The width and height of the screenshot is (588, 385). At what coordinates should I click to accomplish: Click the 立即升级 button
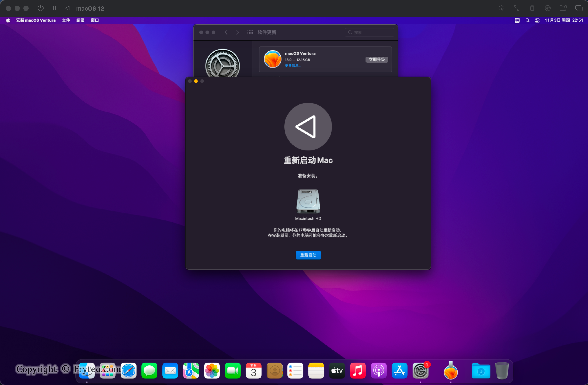[376, 60]
